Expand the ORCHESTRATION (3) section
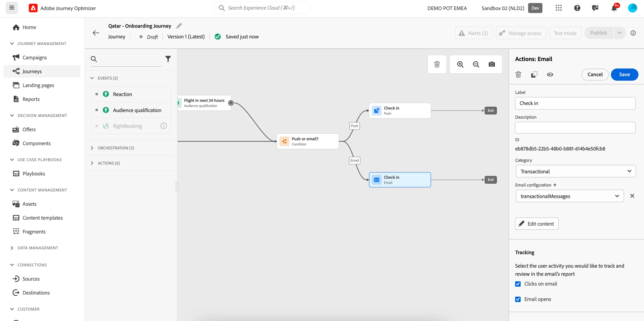 [131, 148]
